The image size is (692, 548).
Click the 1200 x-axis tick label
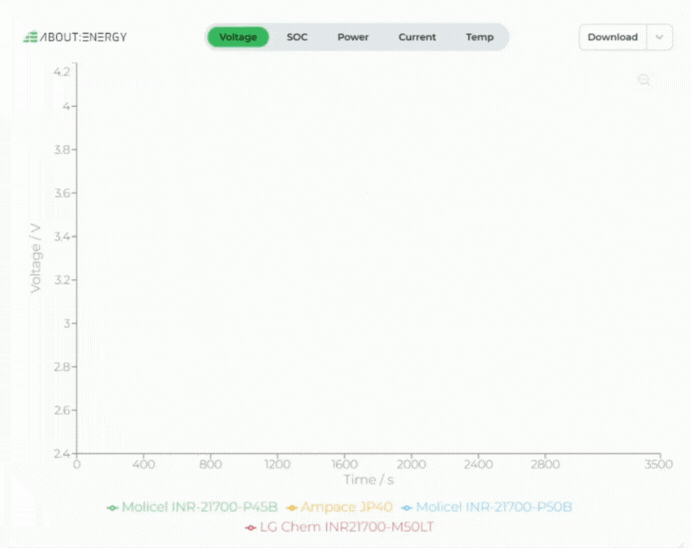(277, 464)
